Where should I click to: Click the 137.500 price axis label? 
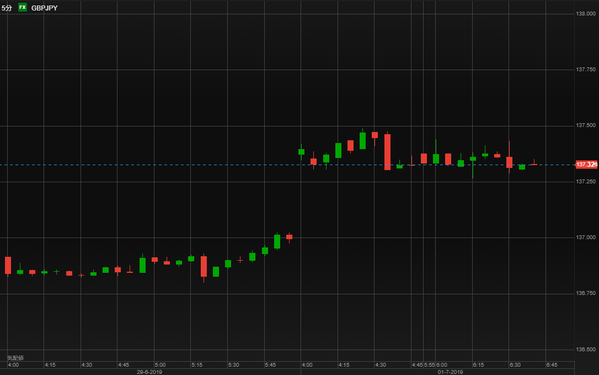point(586,125)
